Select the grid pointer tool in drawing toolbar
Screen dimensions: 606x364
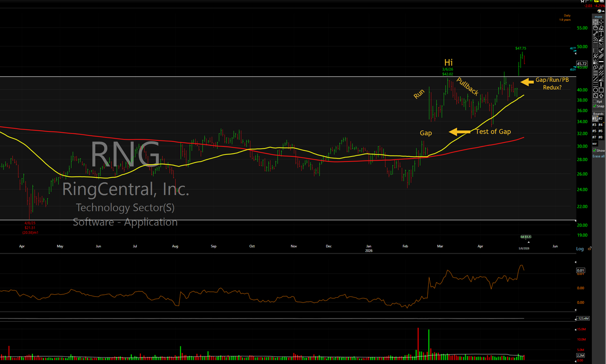[595, 22]
